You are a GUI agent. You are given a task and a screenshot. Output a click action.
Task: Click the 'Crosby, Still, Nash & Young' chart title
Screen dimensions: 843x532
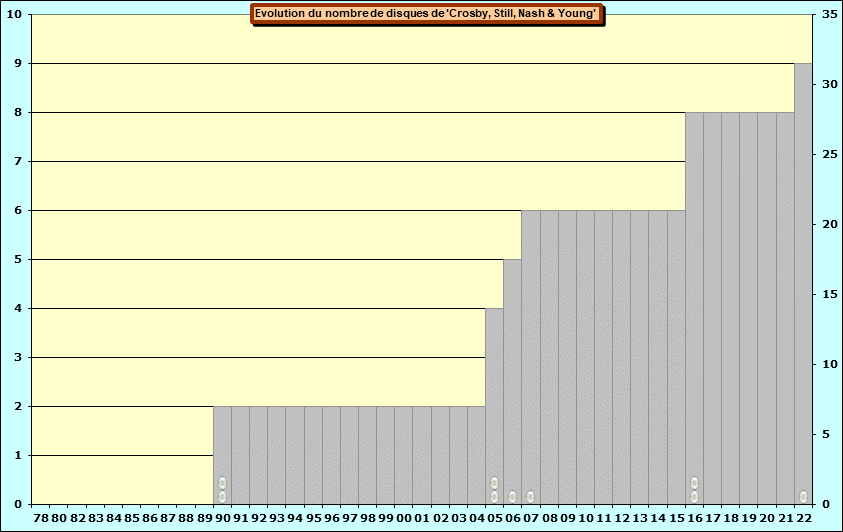pos(427,14)
